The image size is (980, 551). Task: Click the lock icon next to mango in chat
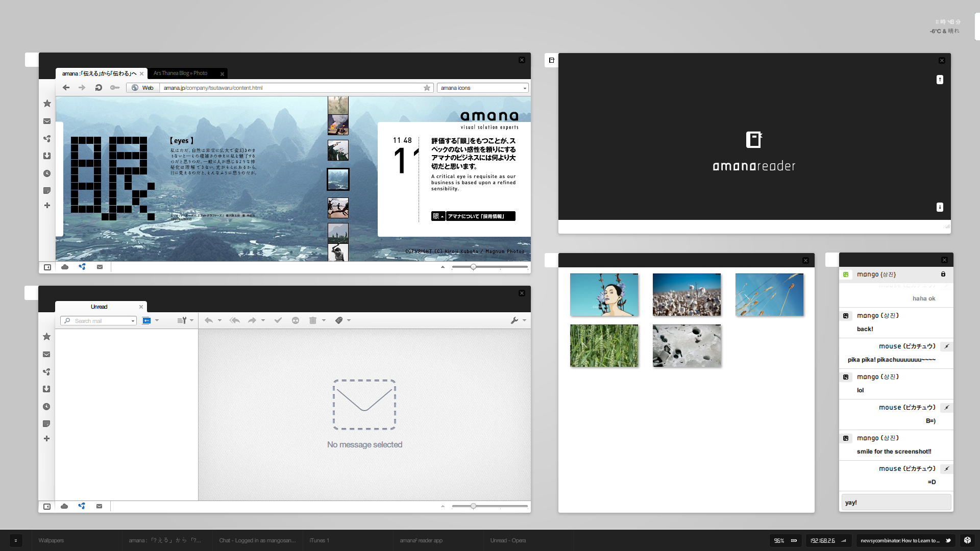click(x=944, y=274)
